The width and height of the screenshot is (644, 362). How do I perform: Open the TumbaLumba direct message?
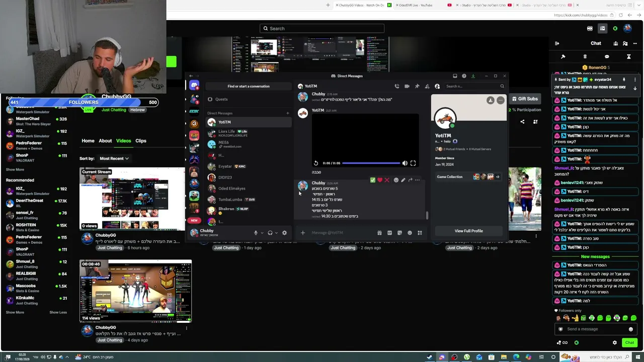pos(248,200)
